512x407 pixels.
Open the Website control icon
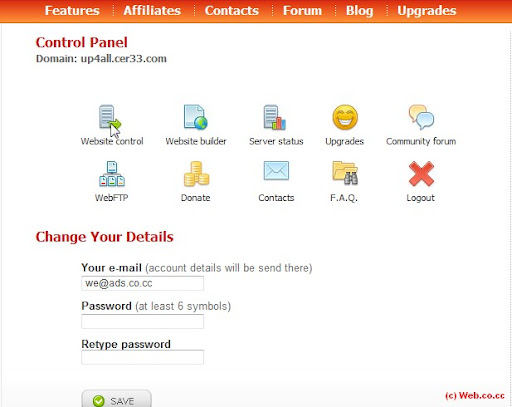110,118
